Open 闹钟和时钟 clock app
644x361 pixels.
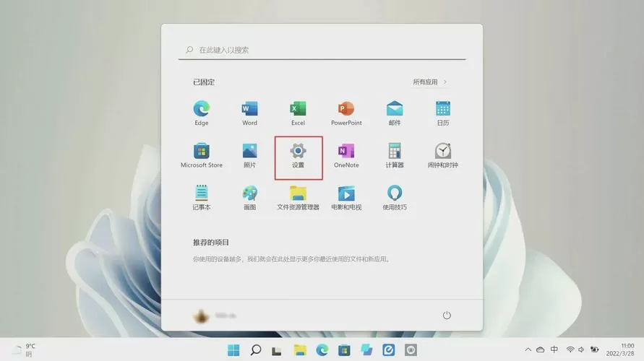pyautogui.click(x=443, y=155)
